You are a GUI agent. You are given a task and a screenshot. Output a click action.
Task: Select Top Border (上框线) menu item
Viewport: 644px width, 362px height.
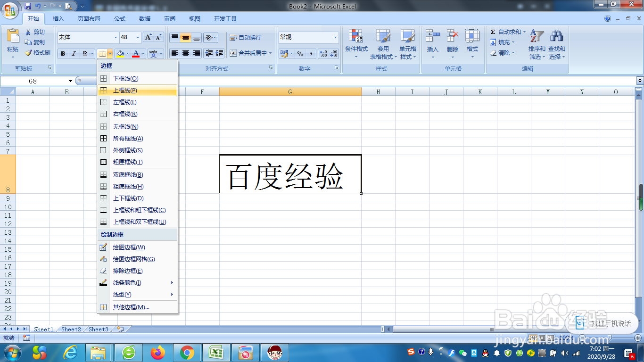[x=137, y=90]
